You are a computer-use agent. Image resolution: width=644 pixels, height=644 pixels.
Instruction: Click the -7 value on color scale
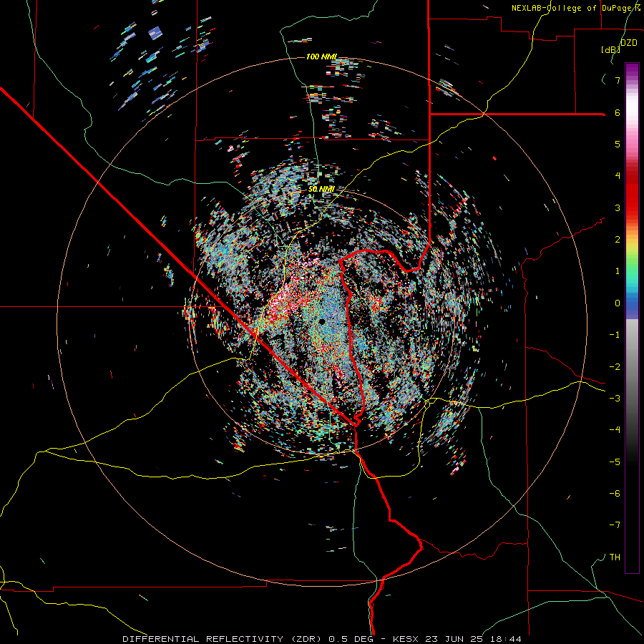click(x=615, y=525)
